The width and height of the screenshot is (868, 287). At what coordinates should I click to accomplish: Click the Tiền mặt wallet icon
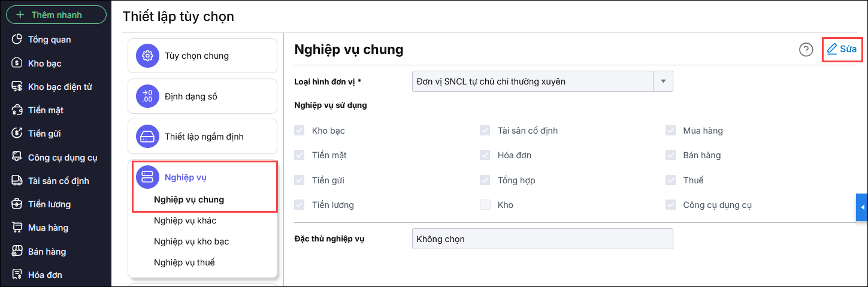[17, 110]
